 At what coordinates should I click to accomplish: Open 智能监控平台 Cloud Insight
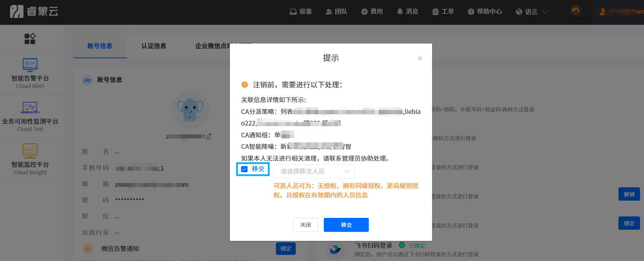coord(30,160)
